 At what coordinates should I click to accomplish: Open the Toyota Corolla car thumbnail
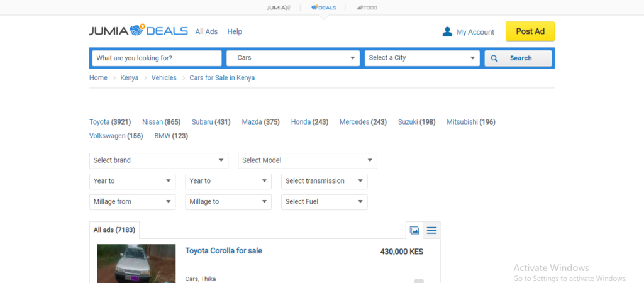(136, 264)
